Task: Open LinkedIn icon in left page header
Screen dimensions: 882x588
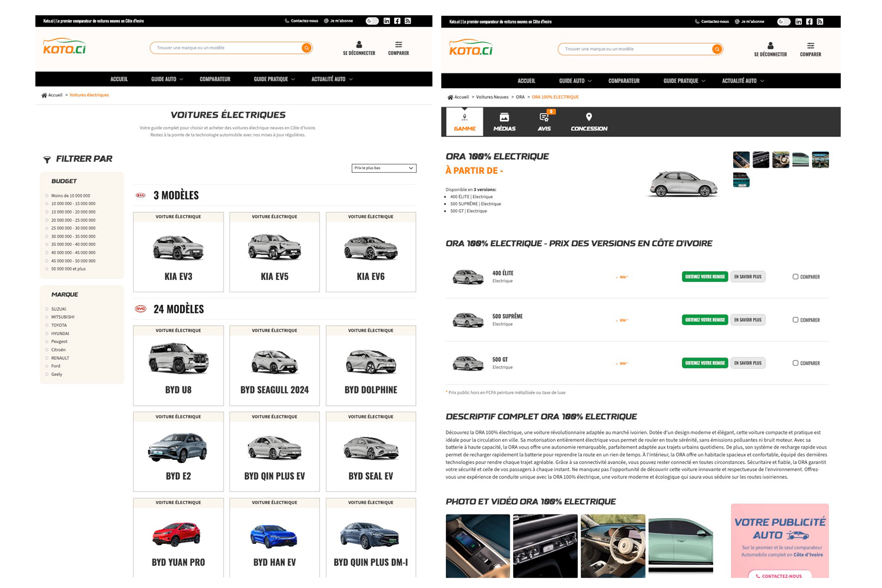Action: coord(387,21)
